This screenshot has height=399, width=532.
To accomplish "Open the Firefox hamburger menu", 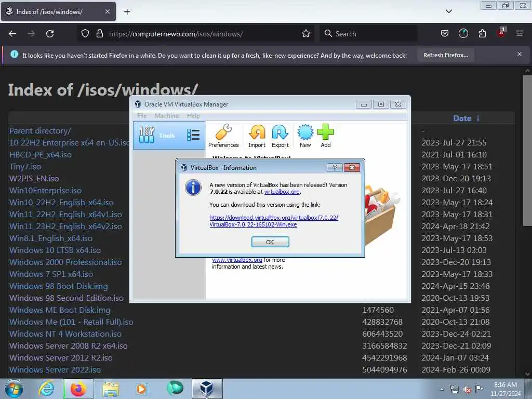I will 520,34.
